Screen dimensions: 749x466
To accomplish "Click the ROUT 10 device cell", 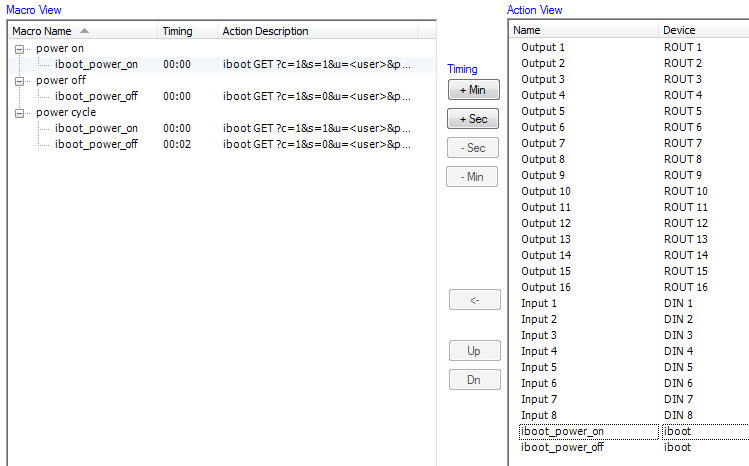I will pyautogui.click(x=685, y=191).
